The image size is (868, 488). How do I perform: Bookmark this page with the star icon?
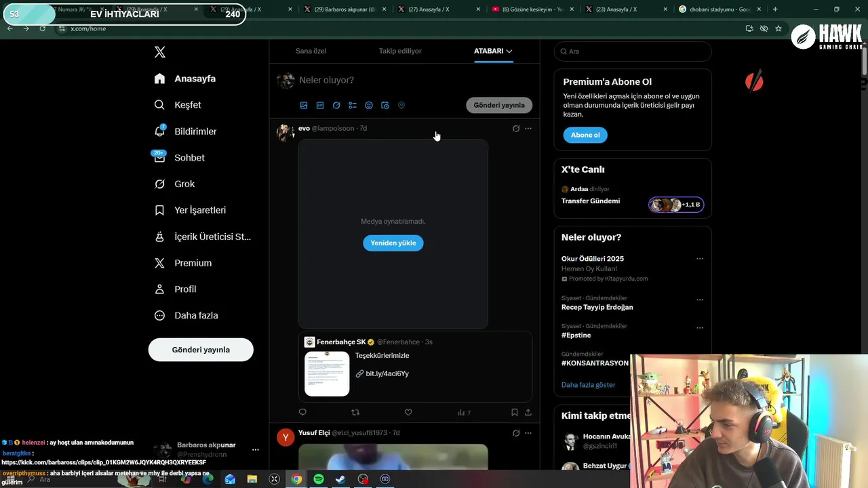click(778, 28)
